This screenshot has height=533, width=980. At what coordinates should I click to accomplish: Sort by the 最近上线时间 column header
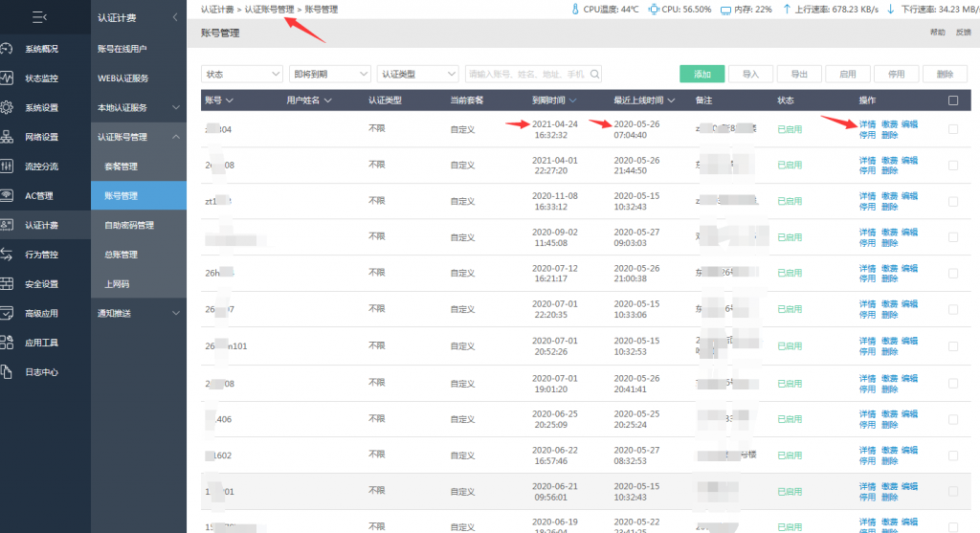644,100
